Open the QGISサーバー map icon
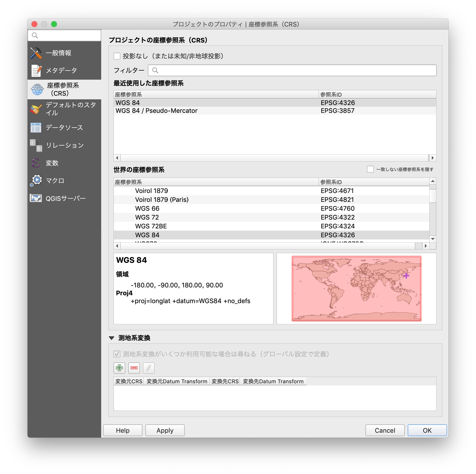Screen dimensions: 476x474 point(36,198)
